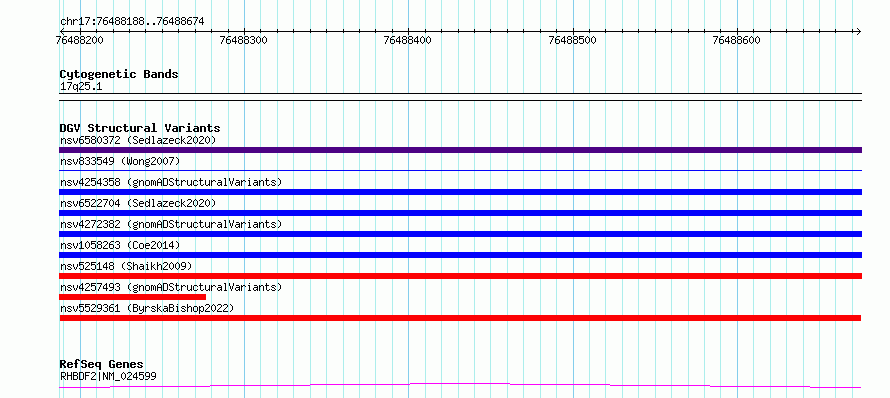
Task: Open the RefSeq Genes track heading
Action: [x=102, y=365]
